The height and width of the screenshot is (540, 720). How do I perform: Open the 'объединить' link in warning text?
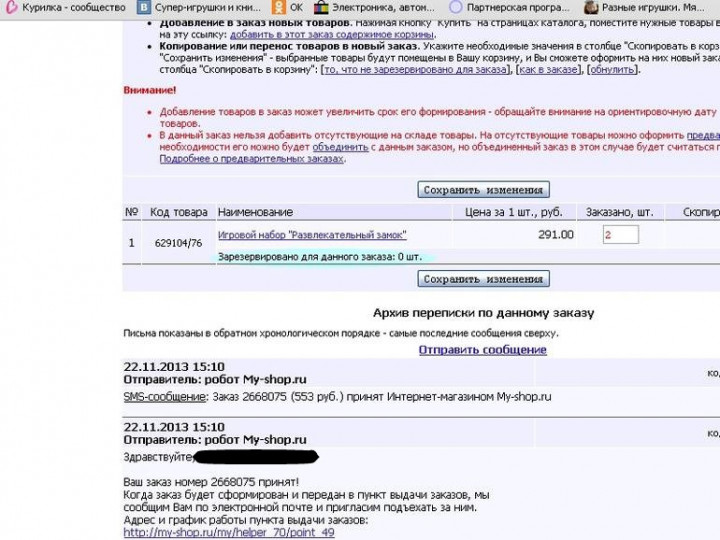click(x=340, y=147)
